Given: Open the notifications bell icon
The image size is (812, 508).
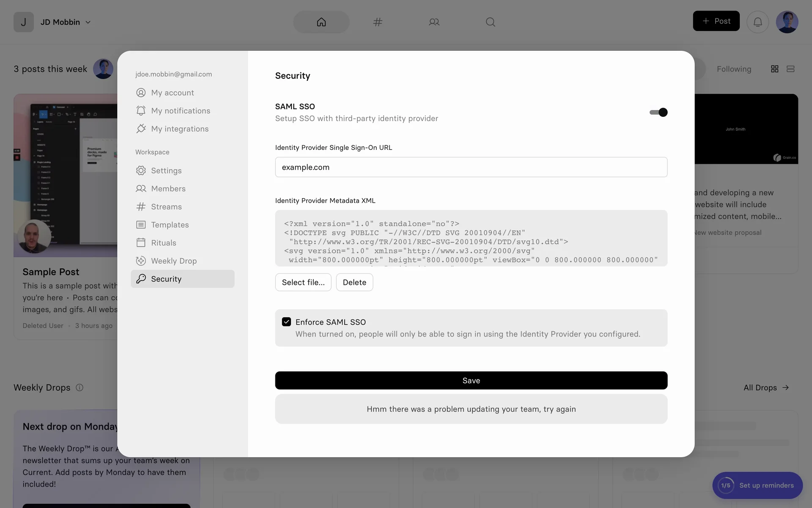Looking at the screenshot, I should 757,22.
